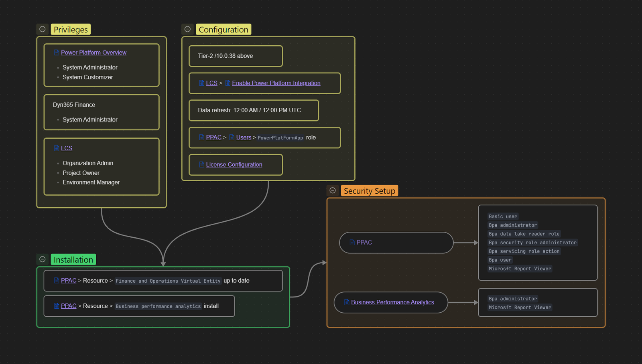Open PPAC link in Business performance analytics row
The height and width of the screenshot is (364, 642).
click(69, 306)
